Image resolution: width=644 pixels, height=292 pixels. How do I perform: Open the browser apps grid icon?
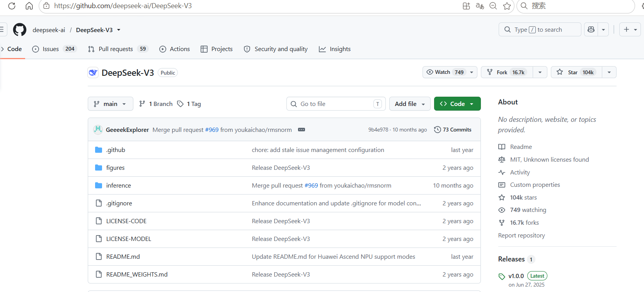click(466, 6)
